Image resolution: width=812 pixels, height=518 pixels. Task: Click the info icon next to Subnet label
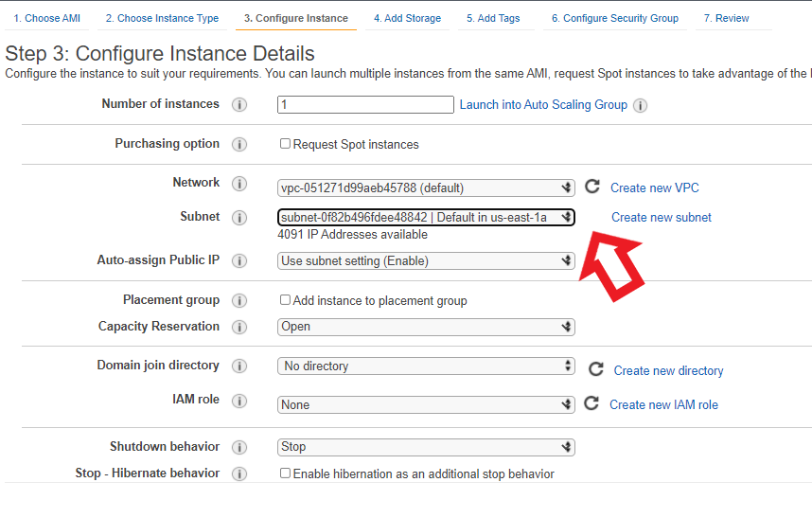pyautogui.click(x=239, y=218)
